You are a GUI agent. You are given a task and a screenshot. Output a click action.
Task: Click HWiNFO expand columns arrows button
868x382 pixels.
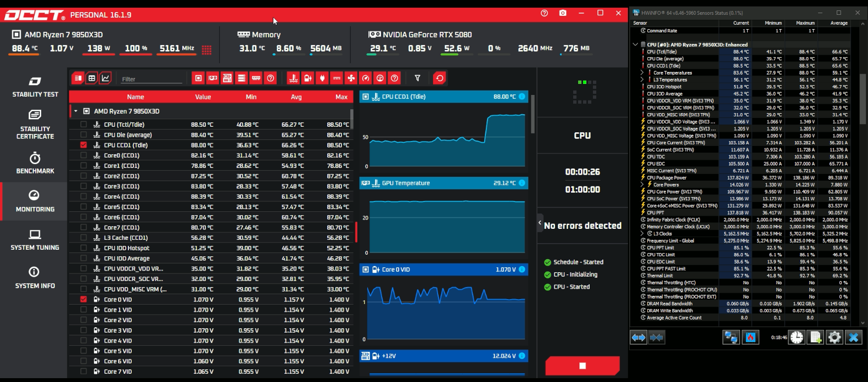(x=639, y=338)
